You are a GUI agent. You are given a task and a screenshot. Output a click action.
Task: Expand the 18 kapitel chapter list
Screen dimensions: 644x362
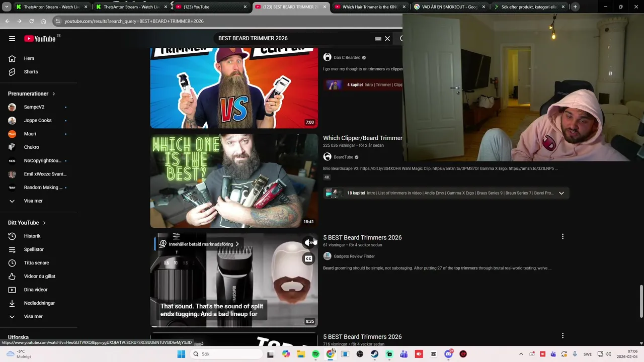tap(561, 193)
